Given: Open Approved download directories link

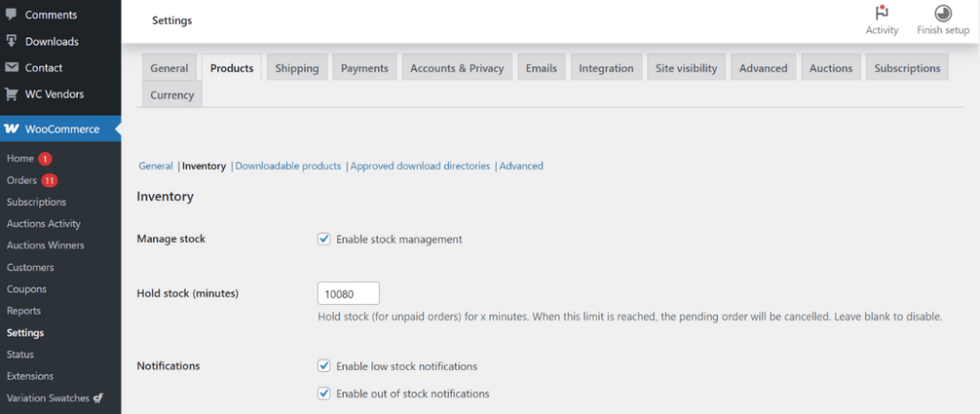Looking at the screenshot, I should coord(420,166).
